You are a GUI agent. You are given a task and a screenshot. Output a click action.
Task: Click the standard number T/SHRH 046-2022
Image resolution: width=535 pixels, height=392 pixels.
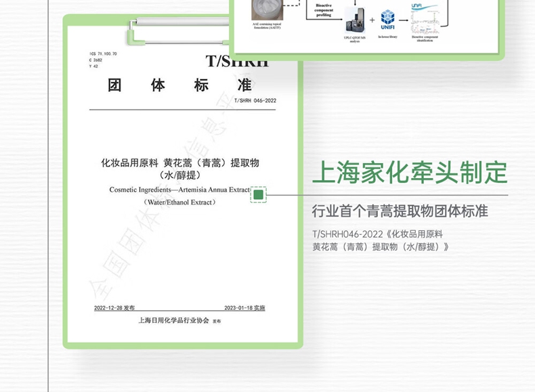[x=255, y=101]
